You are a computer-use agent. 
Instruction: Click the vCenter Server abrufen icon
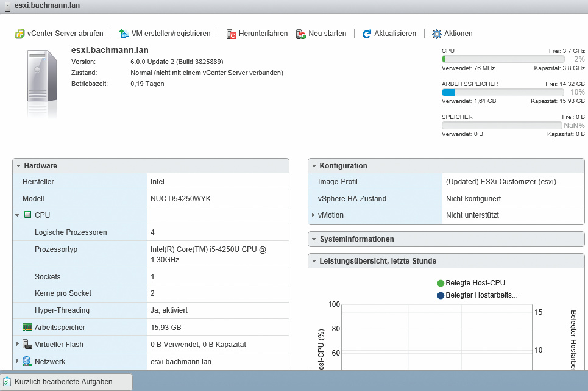coord(19,34)
